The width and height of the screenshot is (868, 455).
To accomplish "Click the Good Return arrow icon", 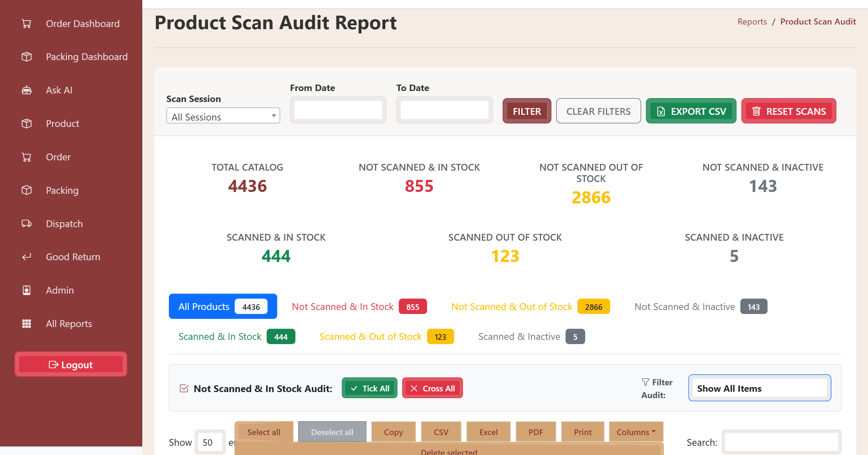I will [26, 257].
